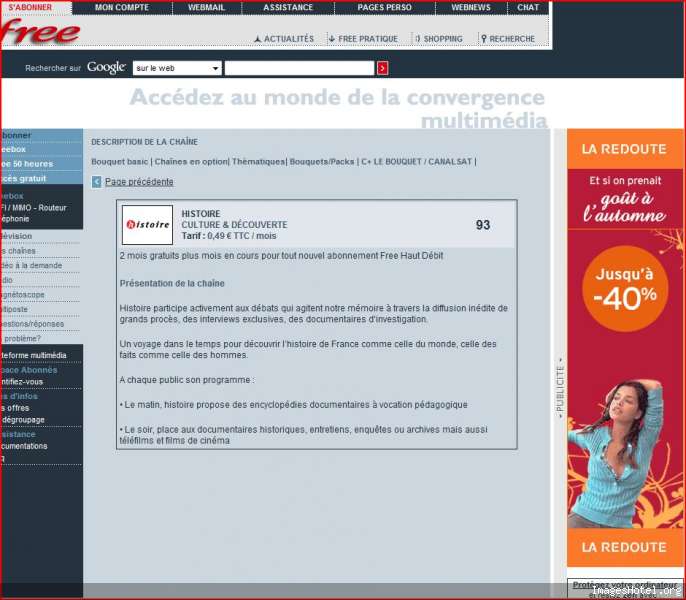Open the magnétoscope sidebar link
The image size is (686, 600).
[23, 295]
